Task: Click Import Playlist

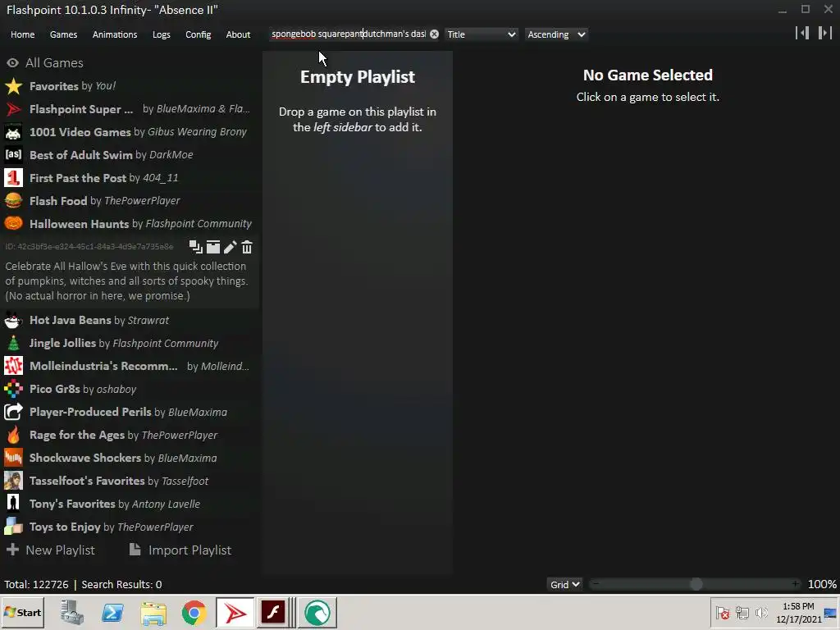Action: (x=180, y=550)
